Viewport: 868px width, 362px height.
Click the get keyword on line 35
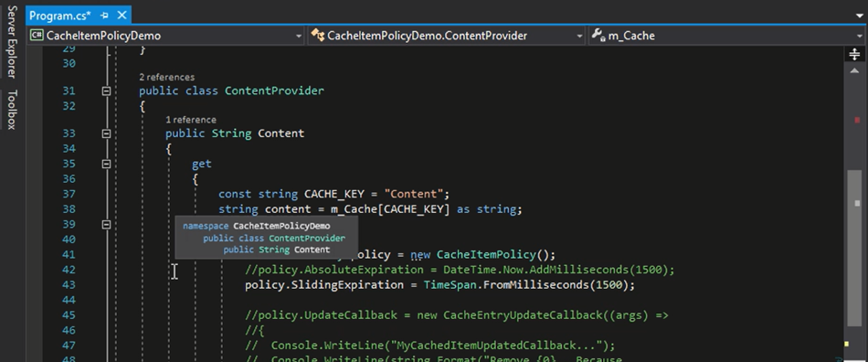pyautogui.click(x=202, y=164)
